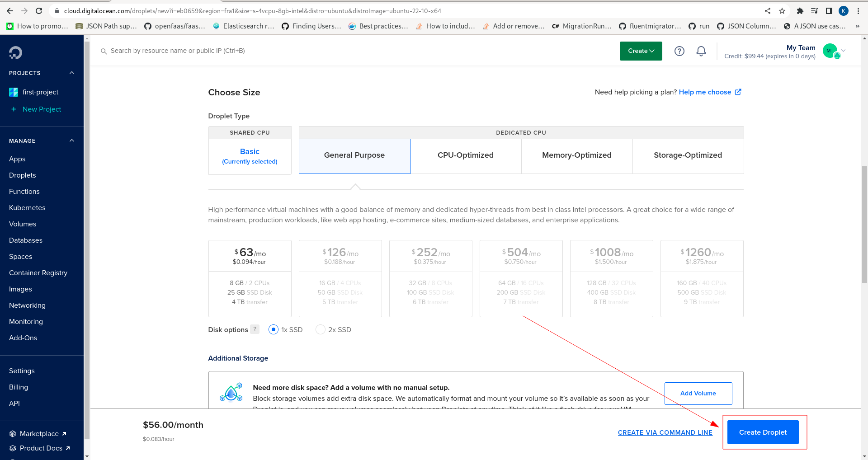868x460 pixels.
Task: Open 'Elasticsearch r...' bookmark
Action: click(x=243, y=26)
